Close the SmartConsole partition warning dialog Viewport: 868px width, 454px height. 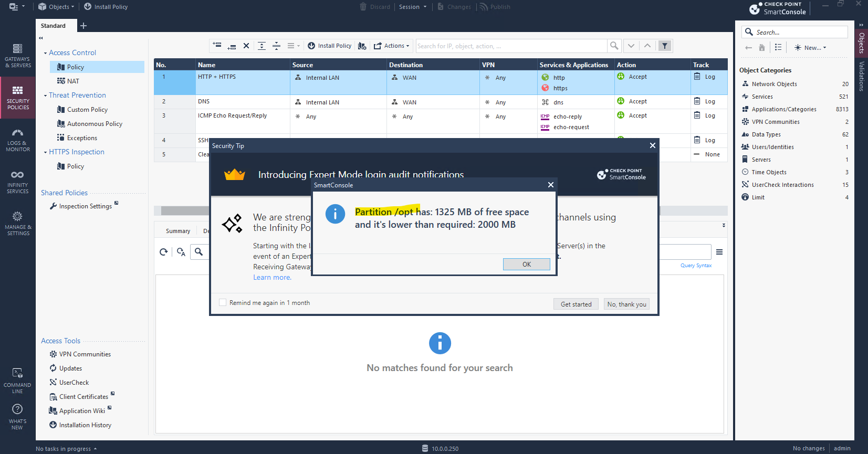550,185
